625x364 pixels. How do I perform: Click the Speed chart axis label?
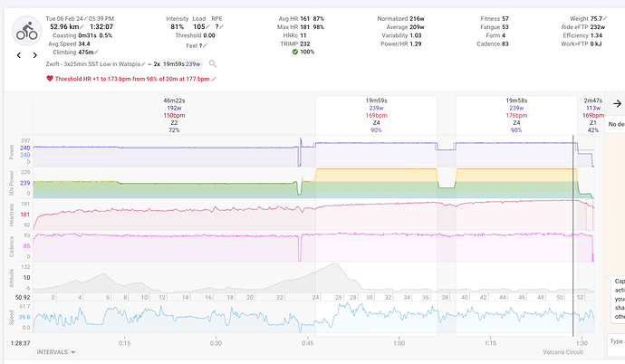pyautogui.click(x=11, y=318)
